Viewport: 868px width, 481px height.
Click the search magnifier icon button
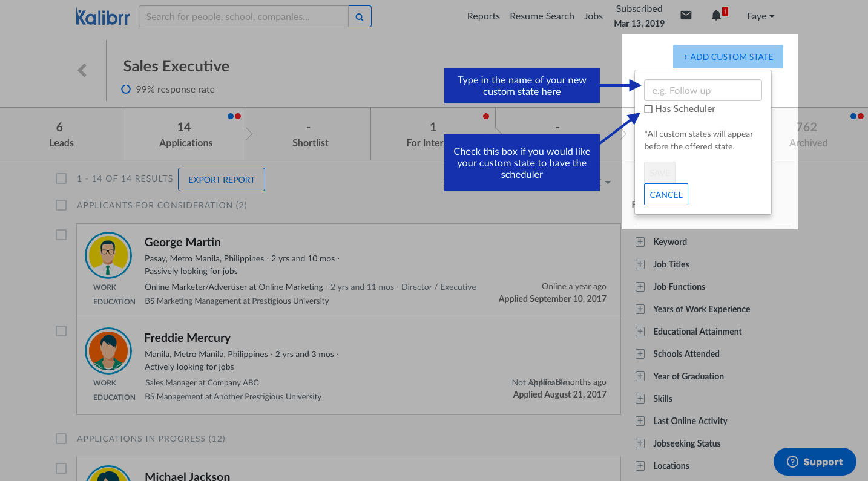[x=360, y=17]
